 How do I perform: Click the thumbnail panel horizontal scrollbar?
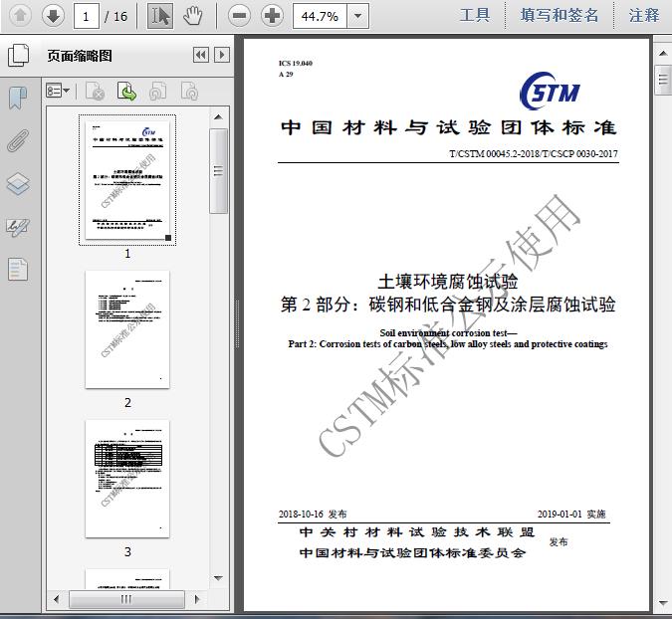click(x=126, y=599)
